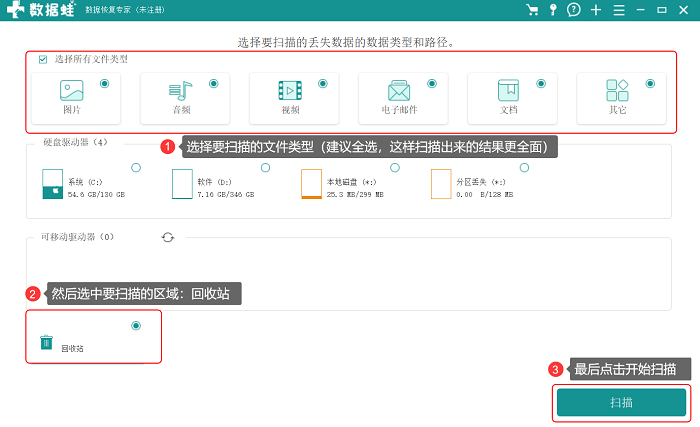Image resolution: width=700 pixels, height=427 pixels.
Task: Select the 其它 (others) file type icon
Action: (x=617, y=90)
